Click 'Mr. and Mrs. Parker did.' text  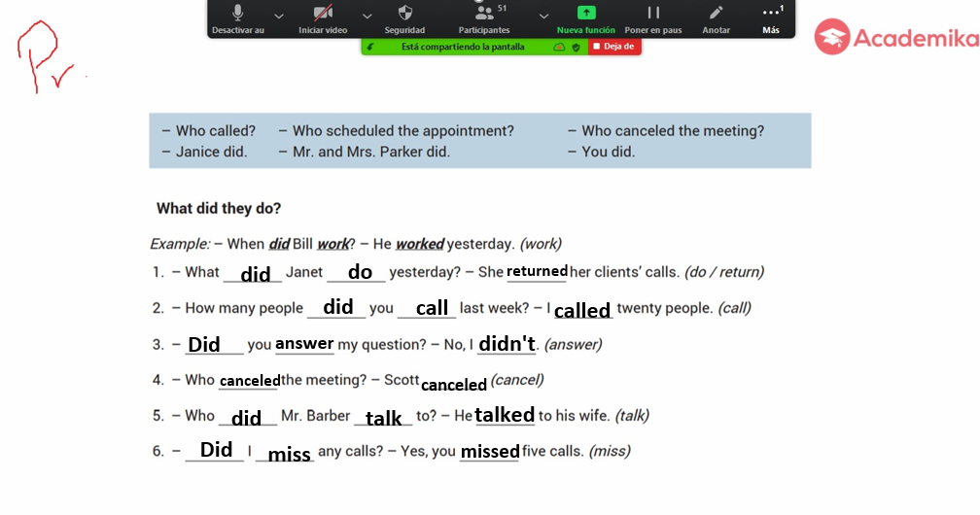point(371,152)
